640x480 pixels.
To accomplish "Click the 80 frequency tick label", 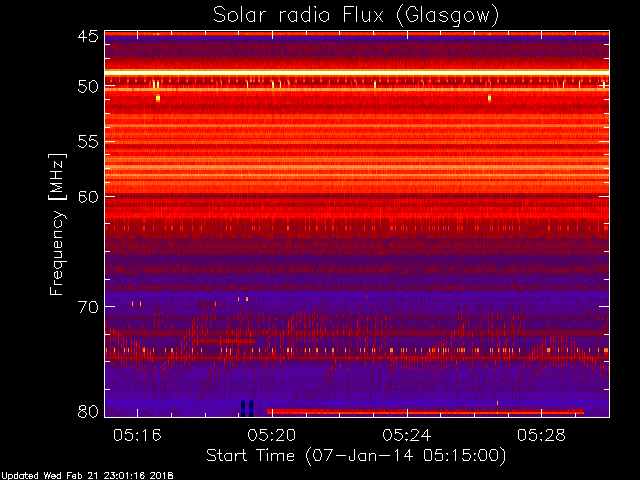I will (88, 411).
